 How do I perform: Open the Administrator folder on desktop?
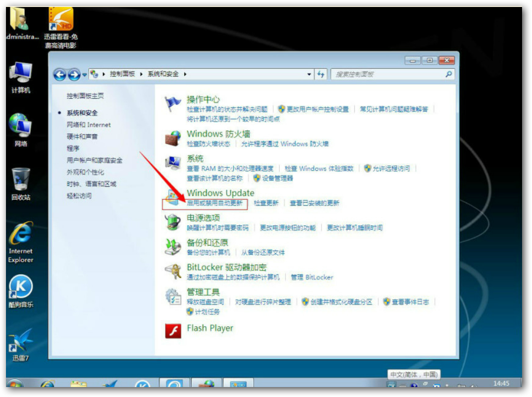point(21,23)
